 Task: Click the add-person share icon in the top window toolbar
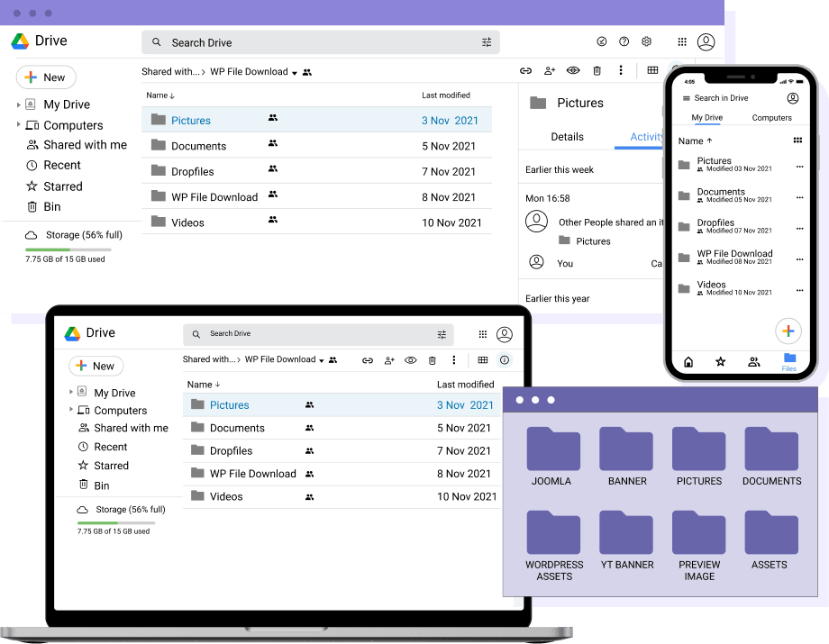tap(549, 71)
